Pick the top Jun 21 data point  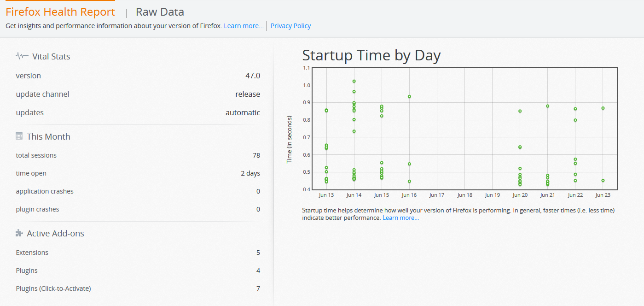pyautogui.click(x=548, y=106)
